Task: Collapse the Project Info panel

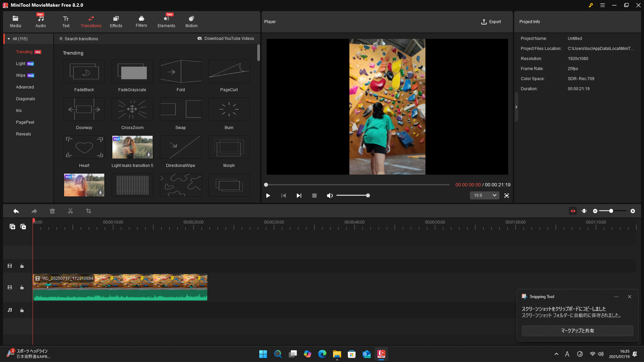Action: (516, 107)
